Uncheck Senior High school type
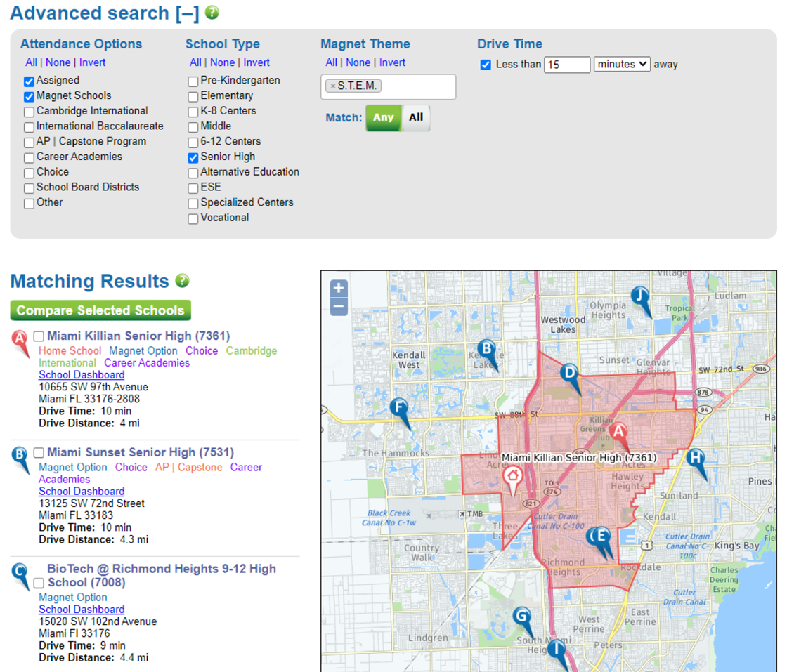The height and width of the screenshot is (672, 787). click(193, 157)
